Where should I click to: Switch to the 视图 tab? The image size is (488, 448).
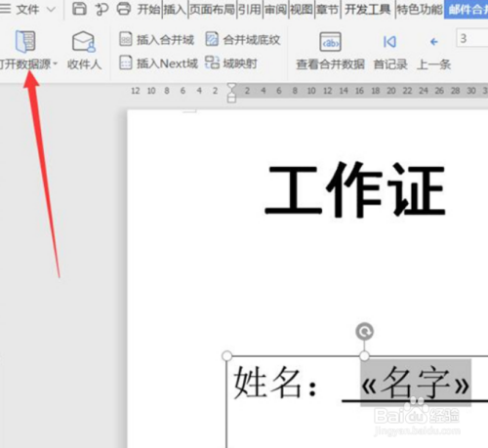click(x=302, y=10)
